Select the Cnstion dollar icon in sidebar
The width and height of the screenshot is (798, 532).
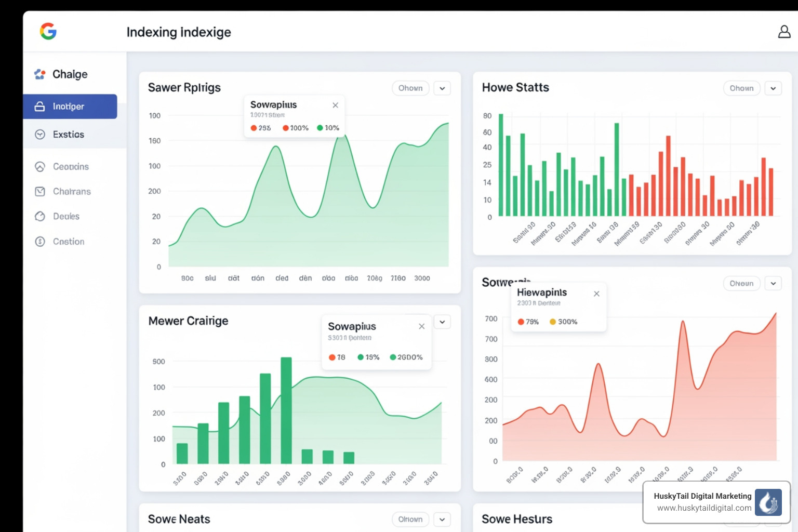[x=41, y=241]
